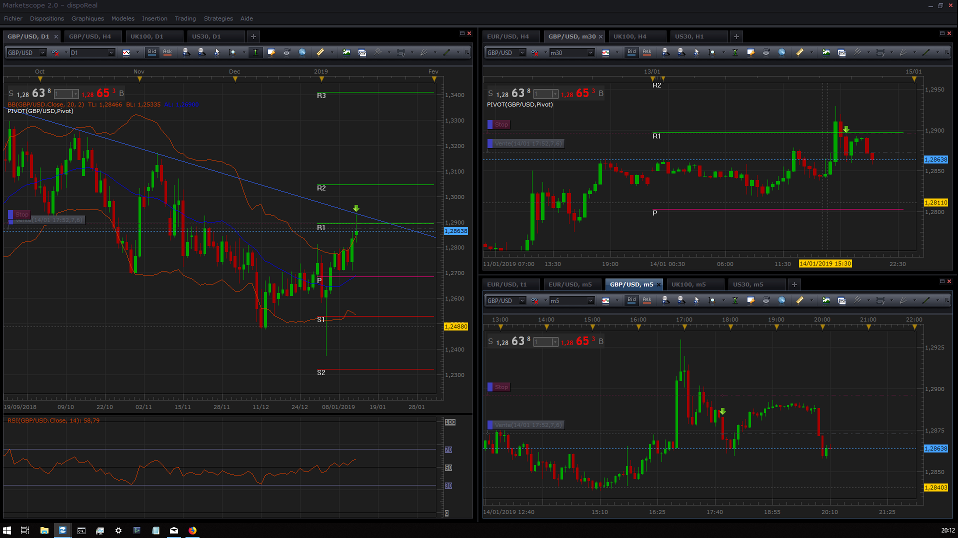Click the Stop order label in m30 chart
Screen dimensions: 958x538
[499, 124]
